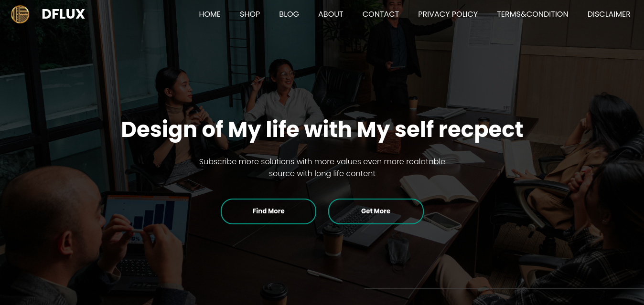
Task: Click the 'Design of My life' headline
Action: pos(322,130)
